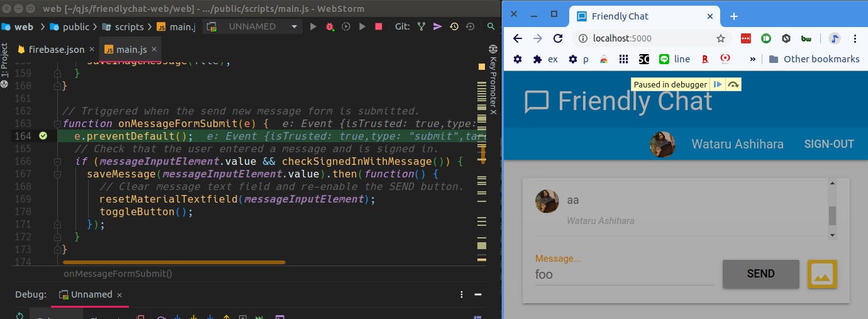The height and width of the screenshot is (319, 868).
Task: Click the Message text field containing foo
Action: pyautogui.click(x=624, y=274)
